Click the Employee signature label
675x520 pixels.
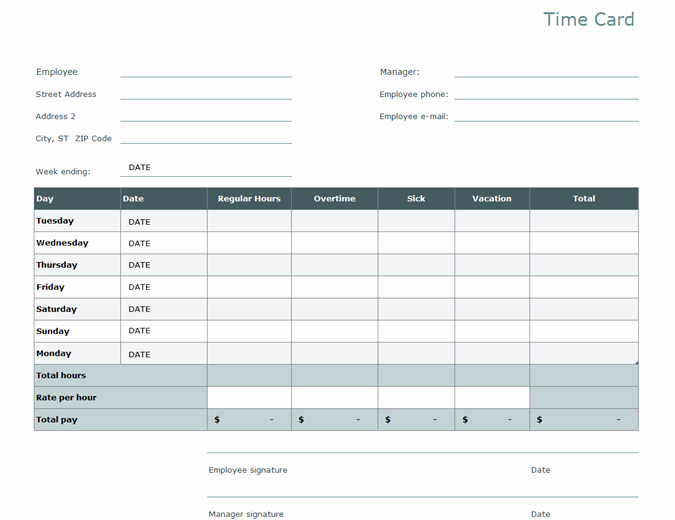pos(248,470)
